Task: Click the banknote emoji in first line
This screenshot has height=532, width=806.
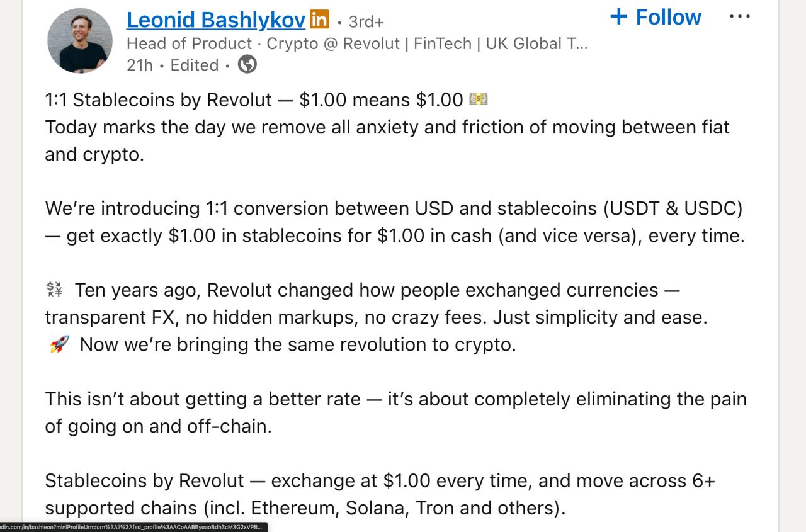Action: (x=479, y=99)
